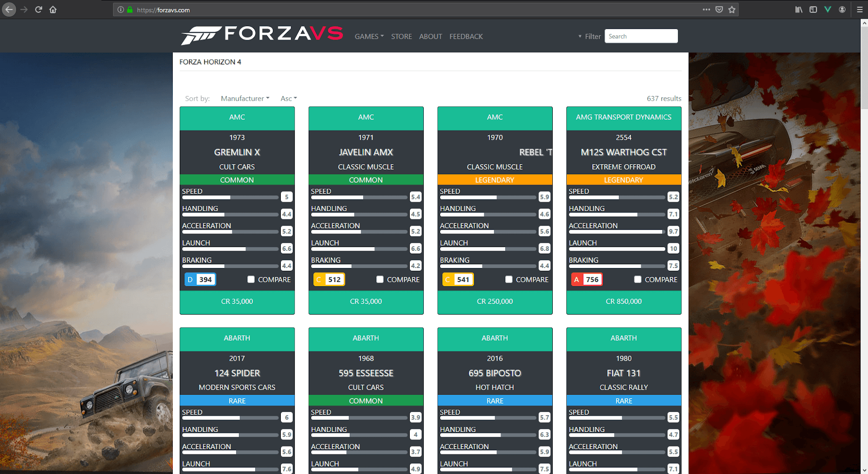Click CR 850,000 price button
This screenshot has height=474, width=868.
click(624, 302)
